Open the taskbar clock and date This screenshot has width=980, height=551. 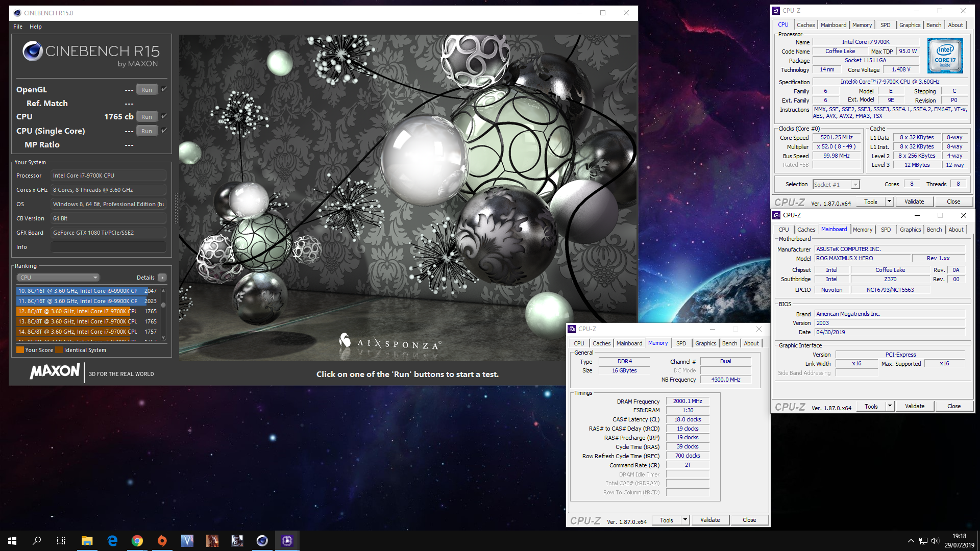pyautogui.click(x=959, y=541)
